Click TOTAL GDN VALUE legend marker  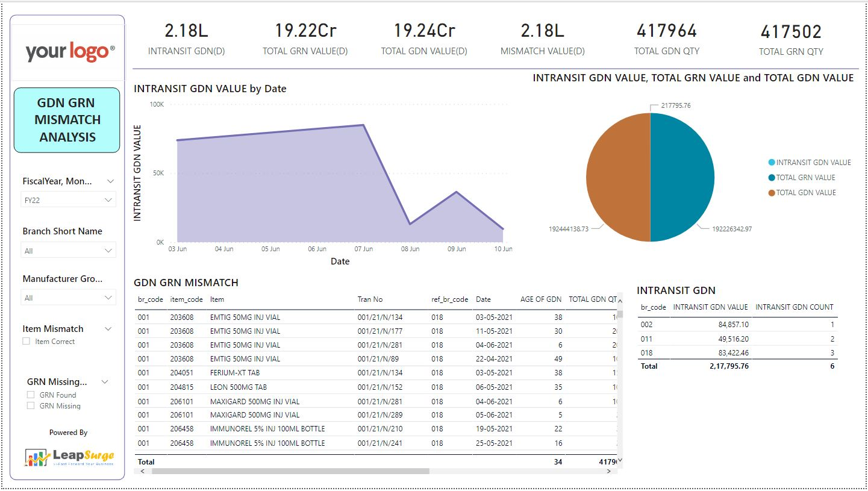(772, 193)
